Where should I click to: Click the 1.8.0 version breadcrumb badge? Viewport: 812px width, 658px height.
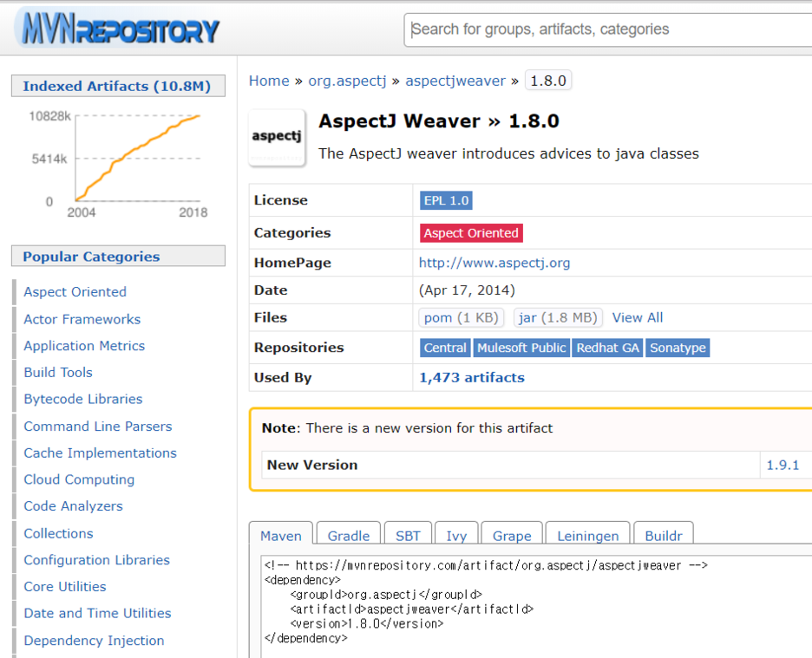(x=548, y=81)
